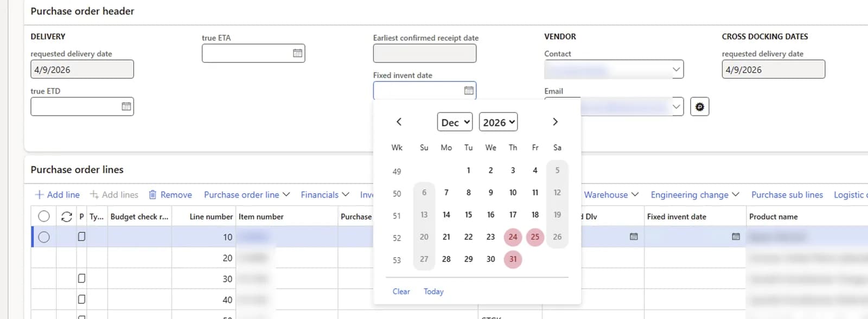The width and height of the screenshot is (868, 319).
Task: Select December 28 in calendar
Action: tap(446, 259)
